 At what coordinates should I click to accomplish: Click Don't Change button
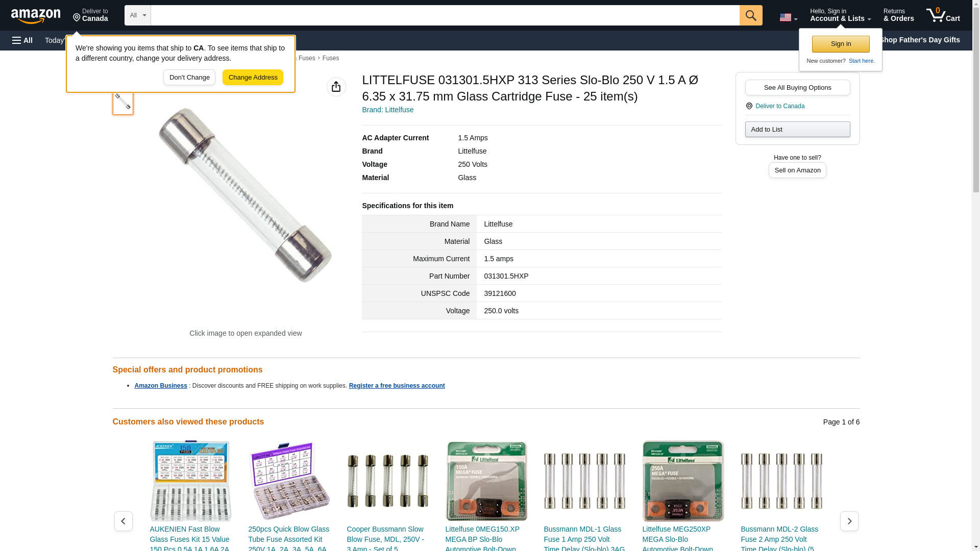189,78
